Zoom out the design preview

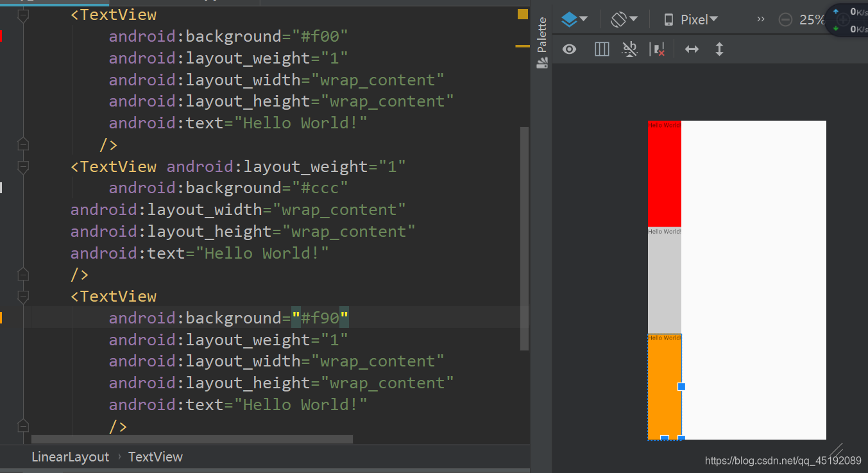[785, 20]
